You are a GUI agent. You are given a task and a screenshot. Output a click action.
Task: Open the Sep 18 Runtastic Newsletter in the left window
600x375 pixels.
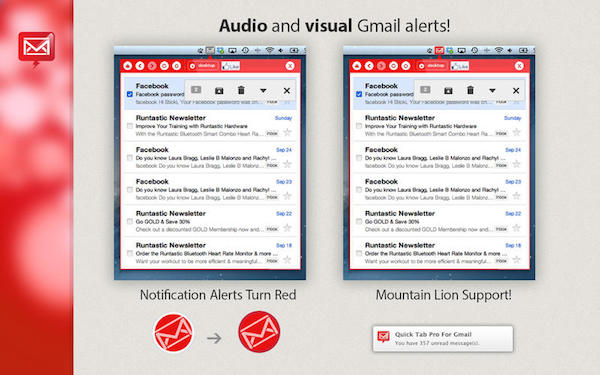click(x=210, y=253)
